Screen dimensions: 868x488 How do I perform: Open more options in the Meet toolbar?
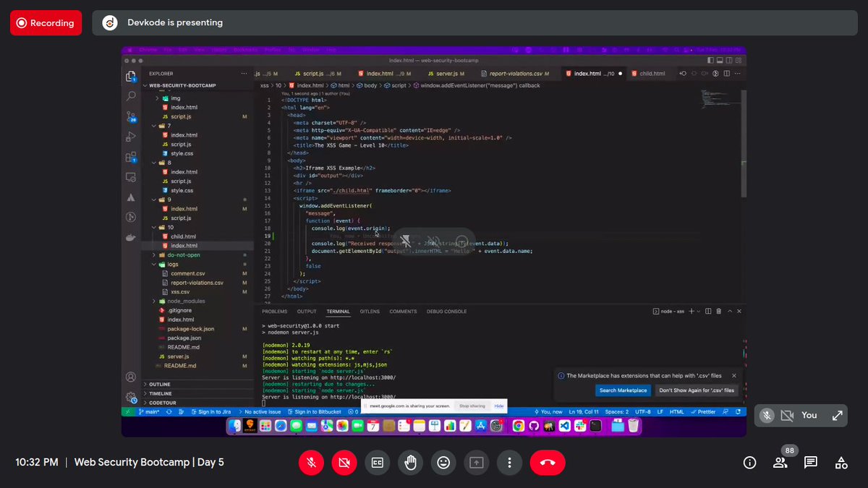pos(510,463)
